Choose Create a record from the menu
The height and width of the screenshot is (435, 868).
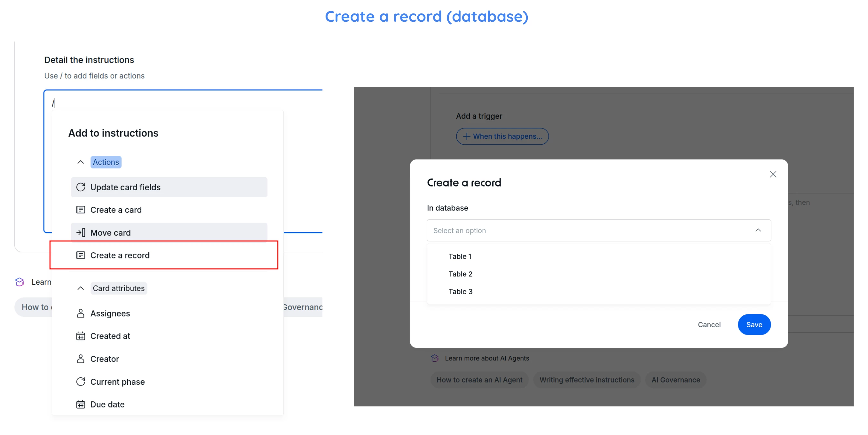(x=120, y=256)
